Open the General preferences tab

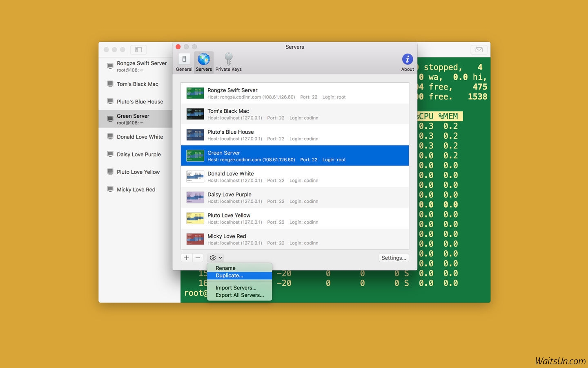click(x=184, y=63)
